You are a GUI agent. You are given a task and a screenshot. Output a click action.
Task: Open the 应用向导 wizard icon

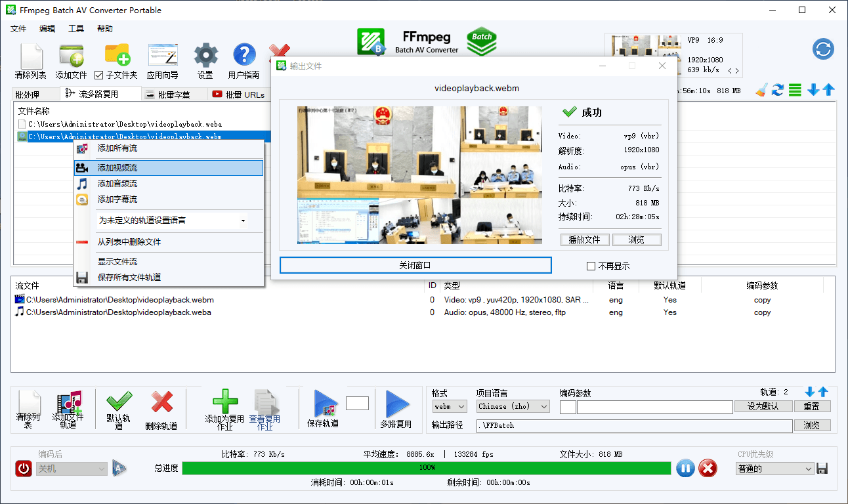163,56
